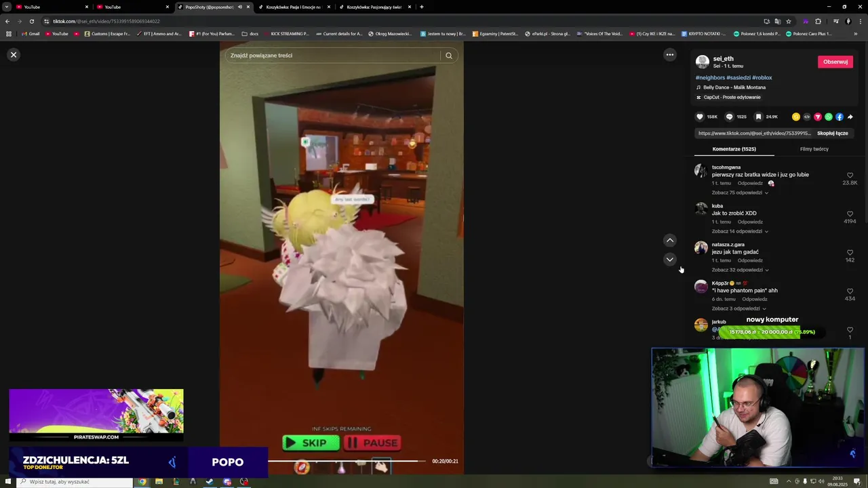Screen dimensions: 868x488
Task: Open the tab search dropdown arrow
Action: (6, 7)
